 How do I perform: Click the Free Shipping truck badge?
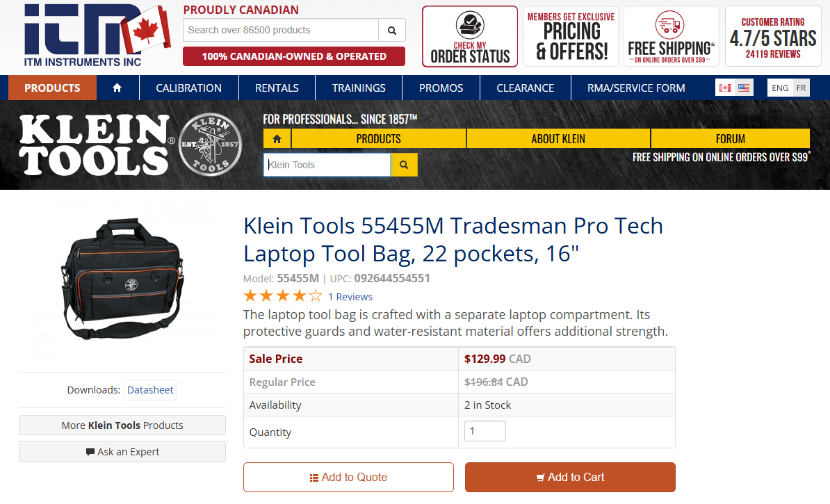[670, 35]
